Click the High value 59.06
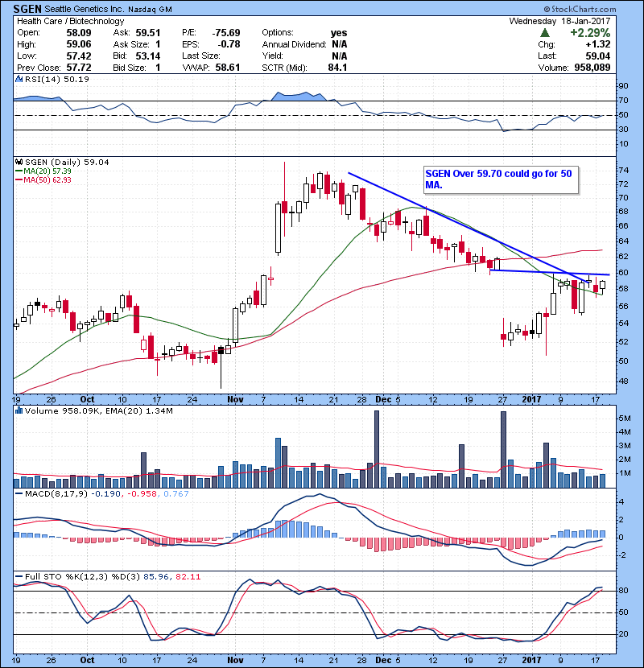 click(78, 44)
